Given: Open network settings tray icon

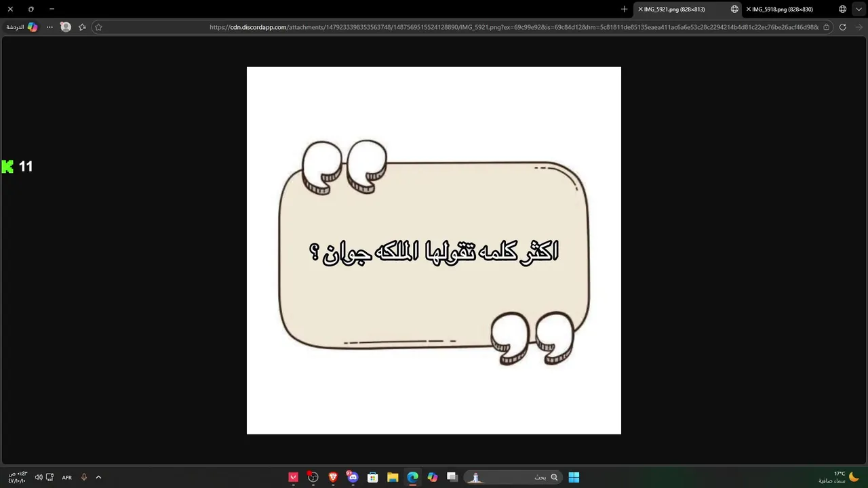Looking at the screenshot, I should [x=50, y=477].
